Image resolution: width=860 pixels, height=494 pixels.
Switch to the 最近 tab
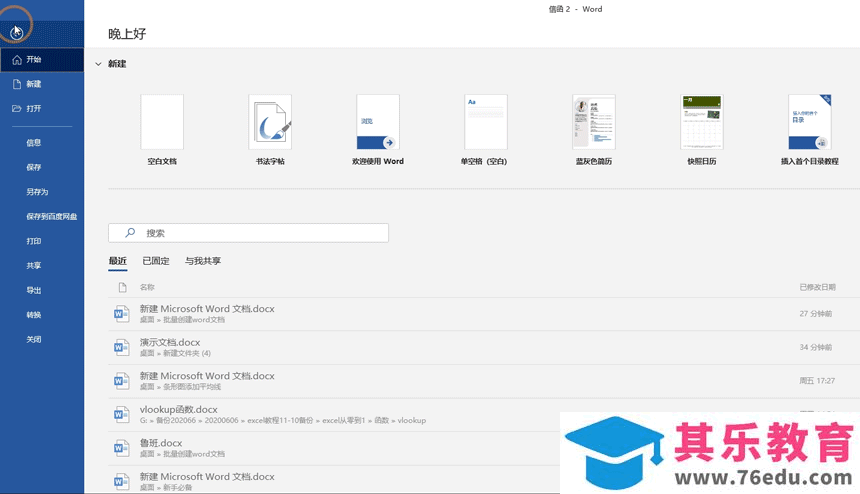tap(117, 261)
